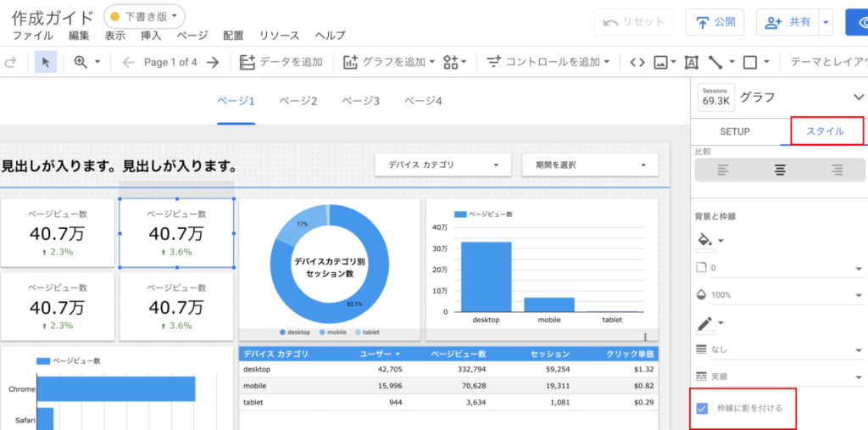
Task: Go to previous page arrow
Action: click(x=129, y=63)
